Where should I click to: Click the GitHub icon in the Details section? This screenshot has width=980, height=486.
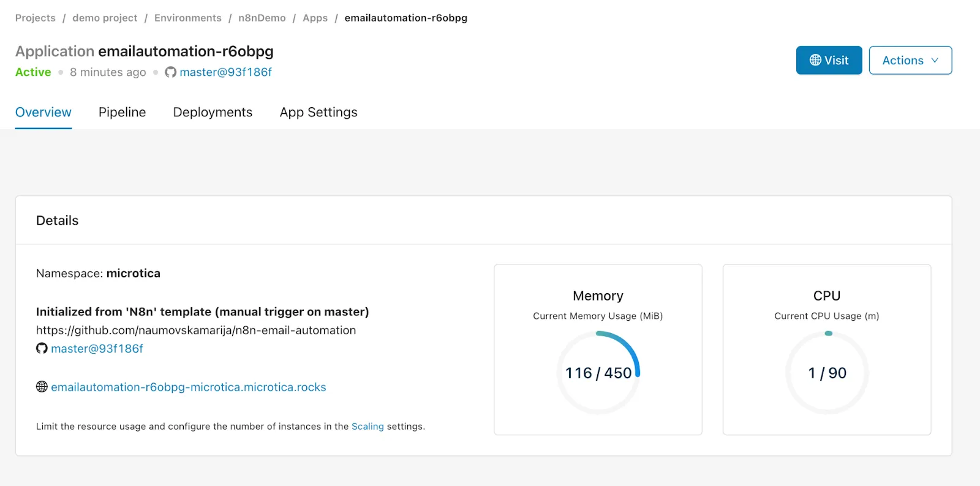point(42,348)
